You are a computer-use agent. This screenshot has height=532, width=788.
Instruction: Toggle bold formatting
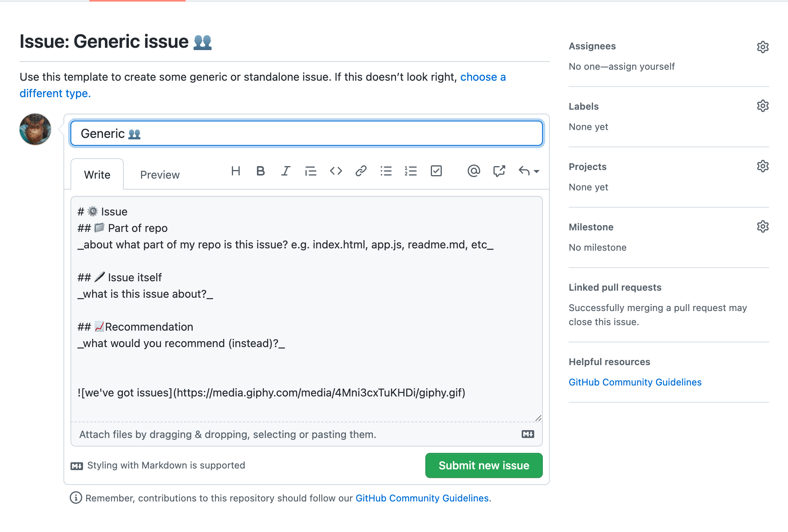(260, 171)
